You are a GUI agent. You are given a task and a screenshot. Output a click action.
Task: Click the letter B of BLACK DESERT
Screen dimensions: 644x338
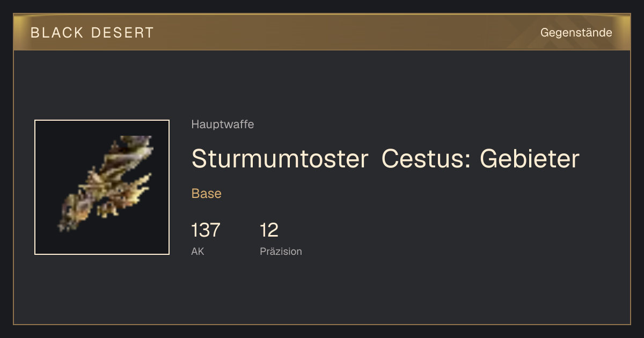(x=35, y=33)
